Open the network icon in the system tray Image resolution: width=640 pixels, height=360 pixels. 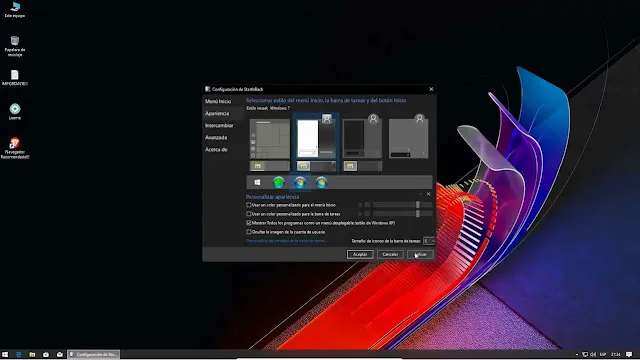(x=585, y=354)
